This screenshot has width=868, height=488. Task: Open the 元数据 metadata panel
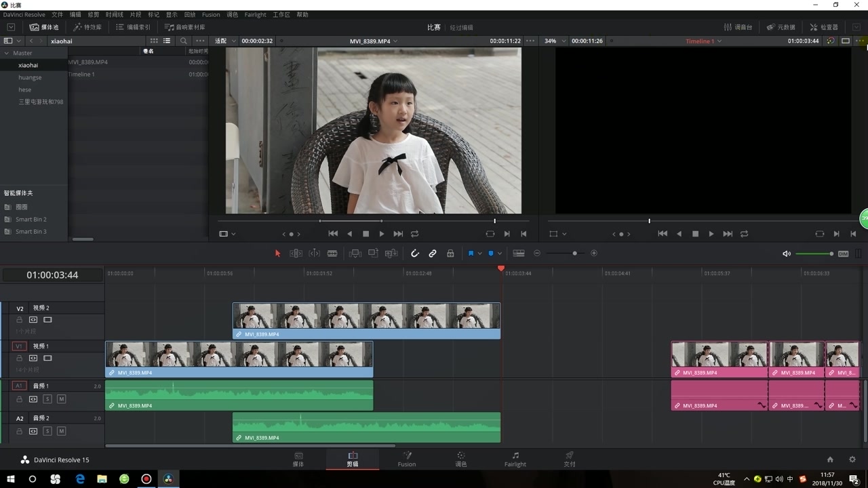781,27
